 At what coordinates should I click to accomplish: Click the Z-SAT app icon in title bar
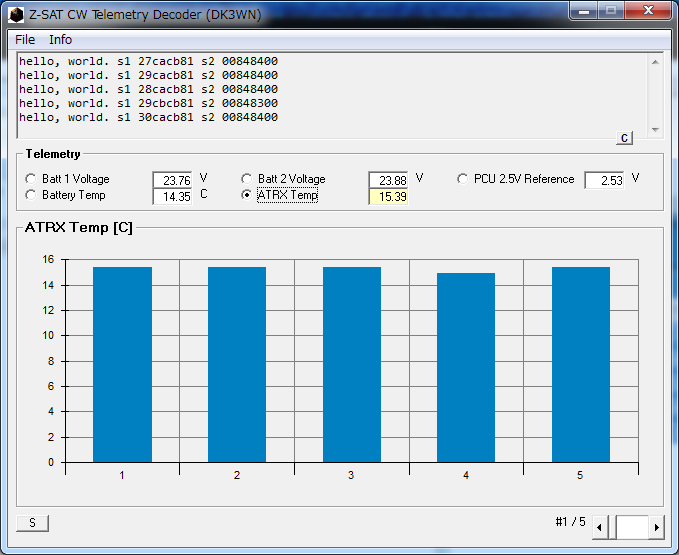16,15
